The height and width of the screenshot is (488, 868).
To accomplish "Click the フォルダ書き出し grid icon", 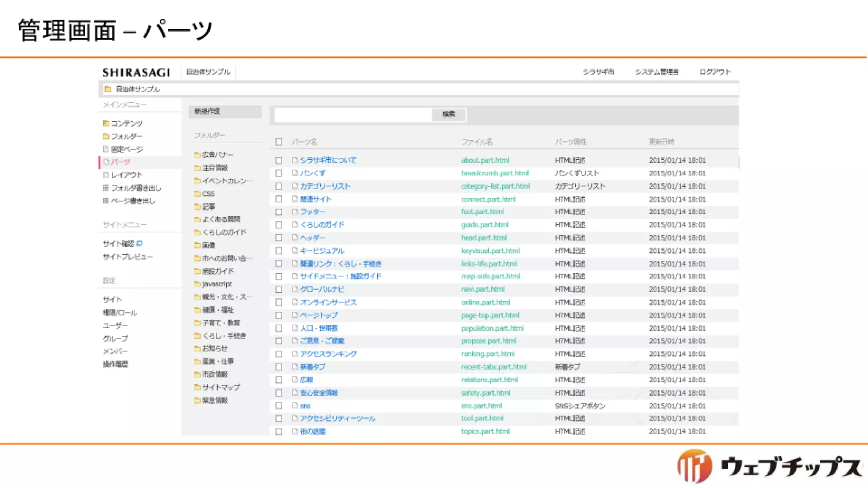I will pyautogui.click(x=106, y=188).
